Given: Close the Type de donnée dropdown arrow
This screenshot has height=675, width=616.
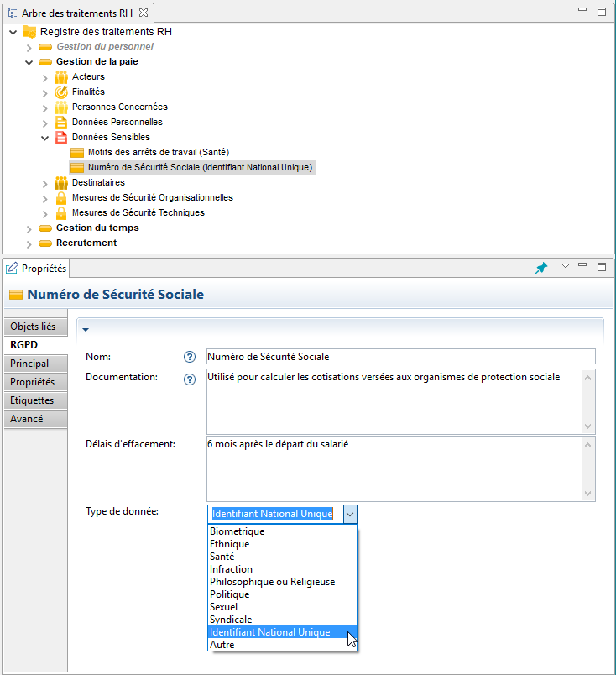Looking at the screenshot, I should click(350, 514).
